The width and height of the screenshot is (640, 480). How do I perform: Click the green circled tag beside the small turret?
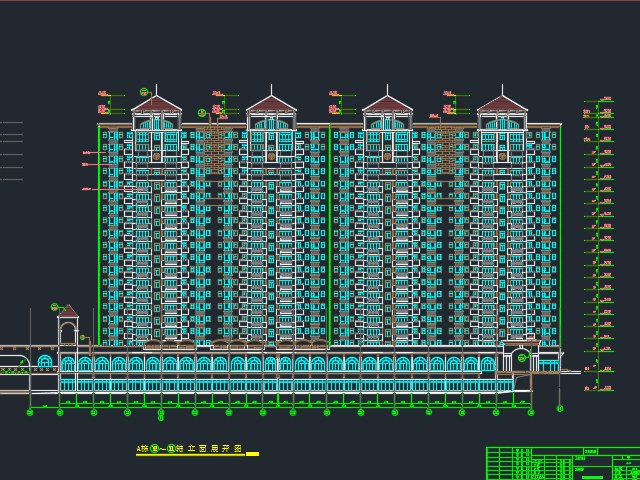pos(55,307)
